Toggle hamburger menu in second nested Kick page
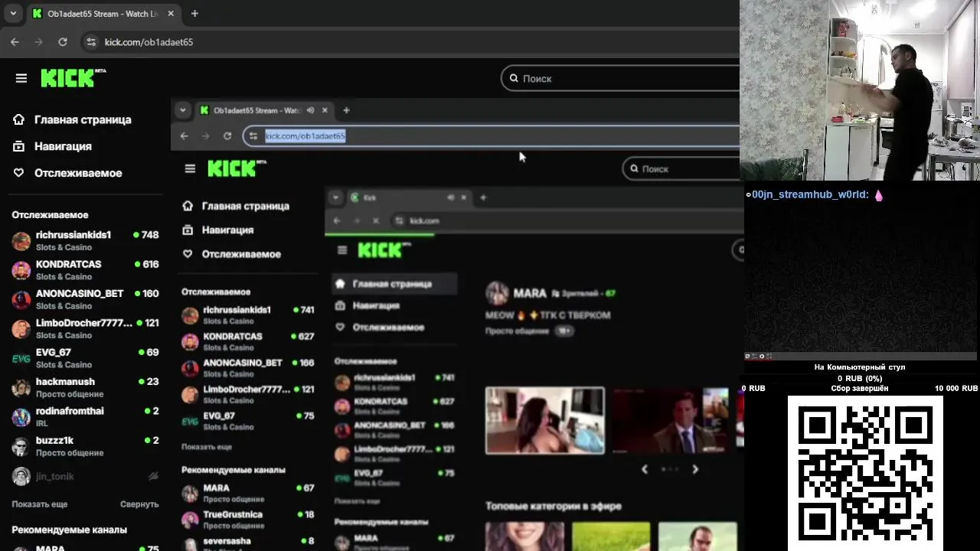 [x=190, y=168]
